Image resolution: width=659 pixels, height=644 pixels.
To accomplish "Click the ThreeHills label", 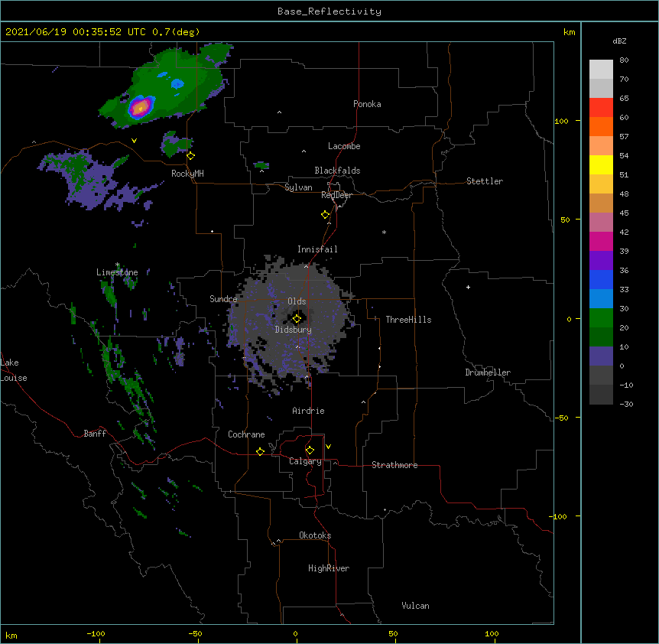I will click(408, 320).
